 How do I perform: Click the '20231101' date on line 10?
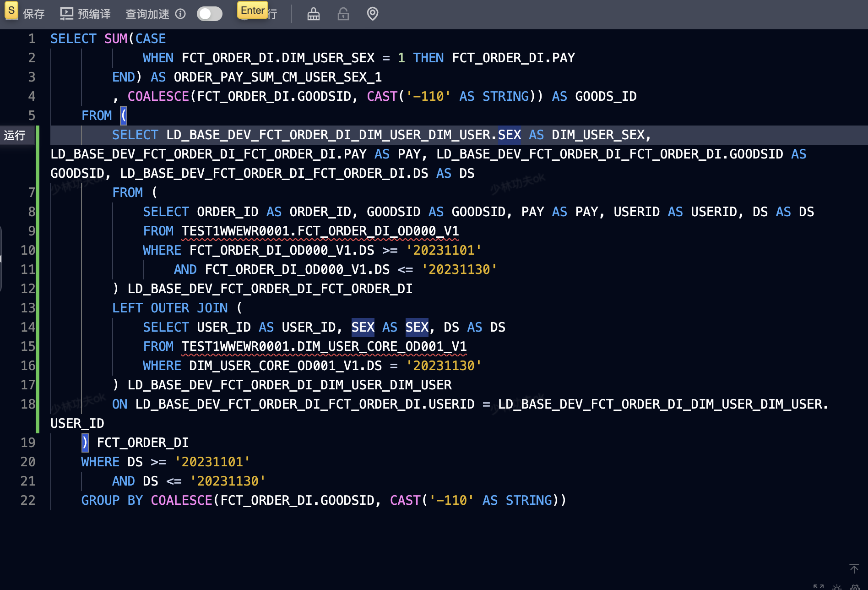[x=444, y=250]
